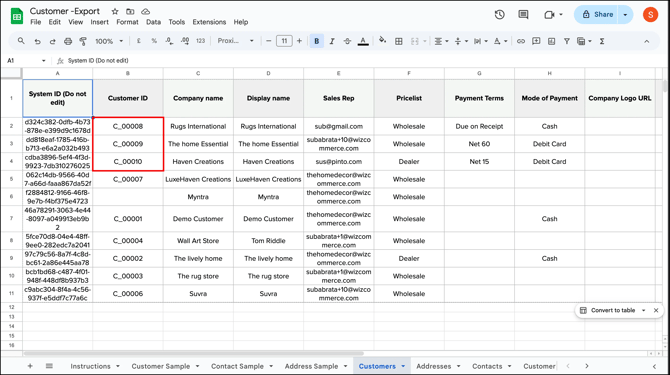
Task: Check the cloud save status icon
Action: point(145,12)
